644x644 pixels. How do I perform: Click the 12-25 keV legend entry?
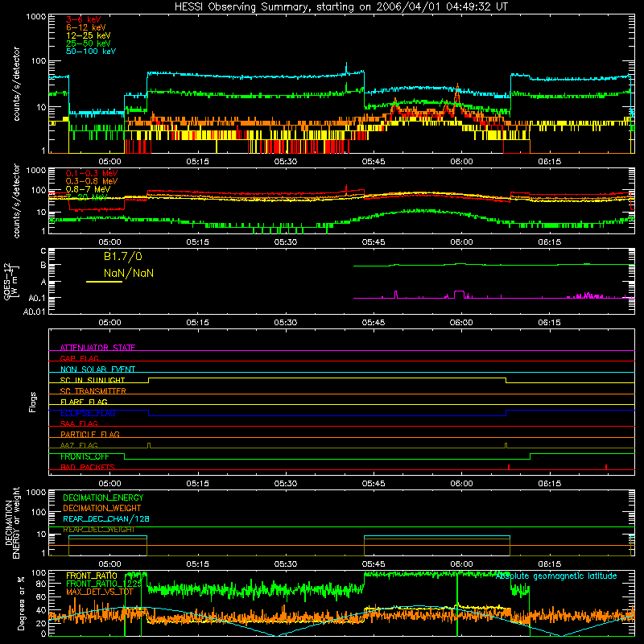click(x=89, y=35)
